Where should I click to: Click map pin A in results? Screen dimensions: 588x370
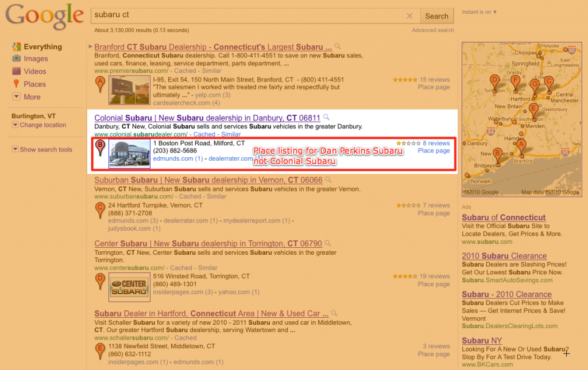(100, 84)
